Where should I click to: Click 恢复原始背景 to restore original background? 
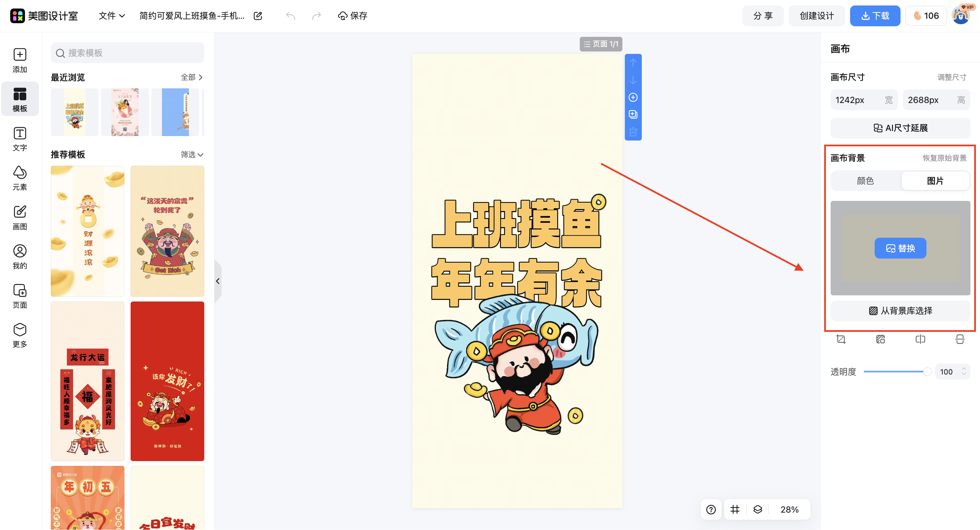944,158
